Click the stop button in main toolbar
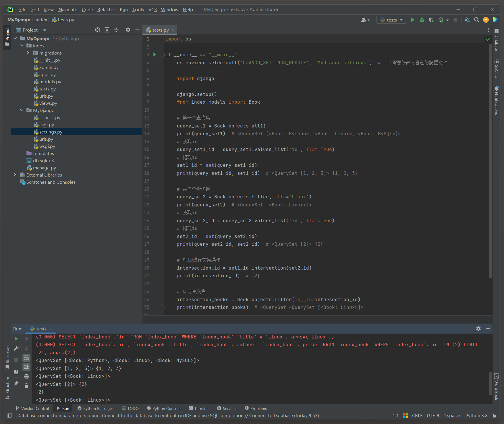This screenshot has height=424, width=504. (x=455, y=20)
